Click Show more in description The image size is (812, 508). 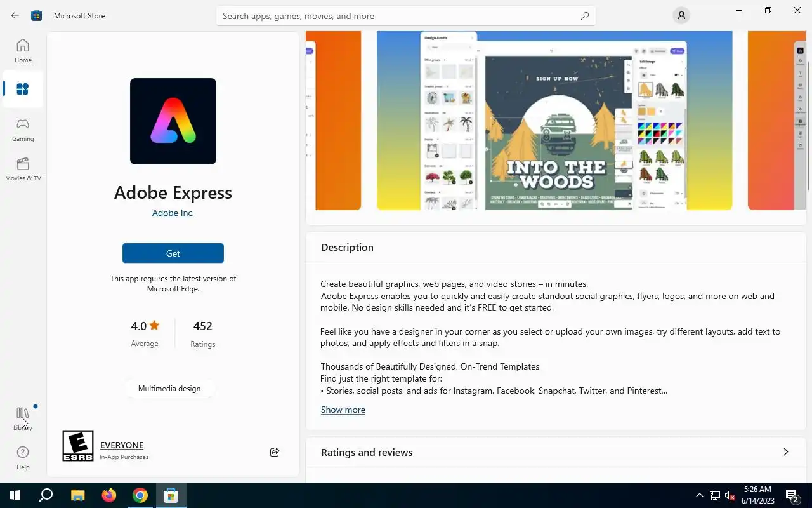point(343,410)
